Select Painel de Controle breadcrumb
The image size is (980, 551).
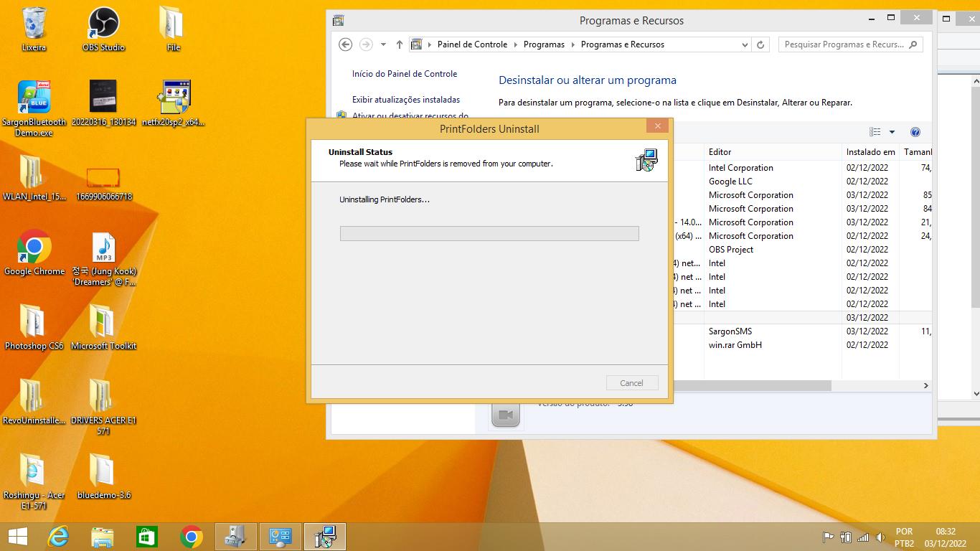click(472, 44)
